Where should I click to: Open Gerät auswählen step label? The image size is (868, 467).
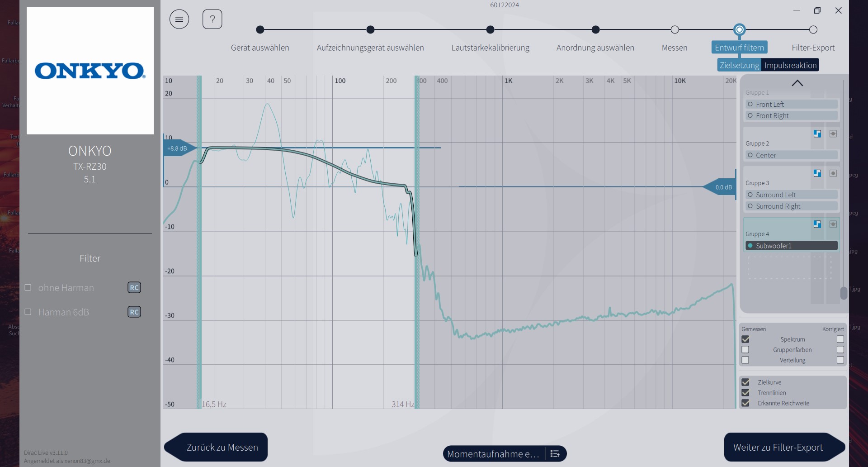point(260,48)
